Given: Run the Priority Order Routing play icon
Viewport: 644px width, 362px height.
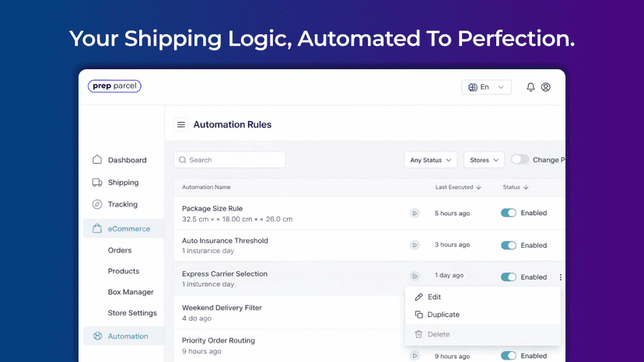Looking at the screenshot, I should click(x=415, y=356).
